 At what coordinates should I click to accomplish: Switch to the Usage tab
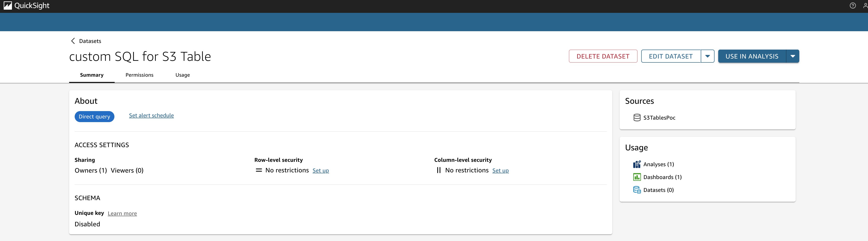point(183,75)
